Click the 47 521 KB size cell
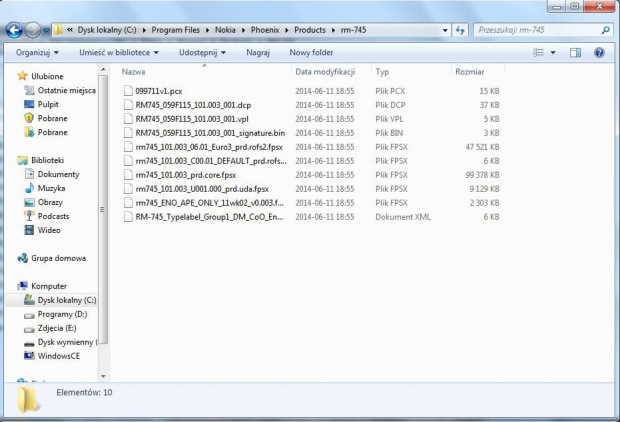Image resolution: width=620 pixels, height=422 pixels. point(482,147)
